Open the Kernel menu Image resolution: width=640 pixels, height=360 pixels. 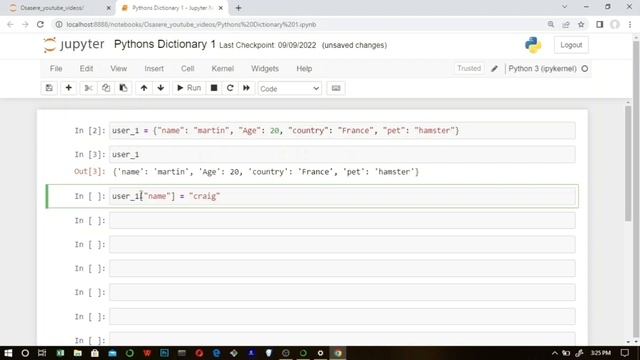click(222, 69)
